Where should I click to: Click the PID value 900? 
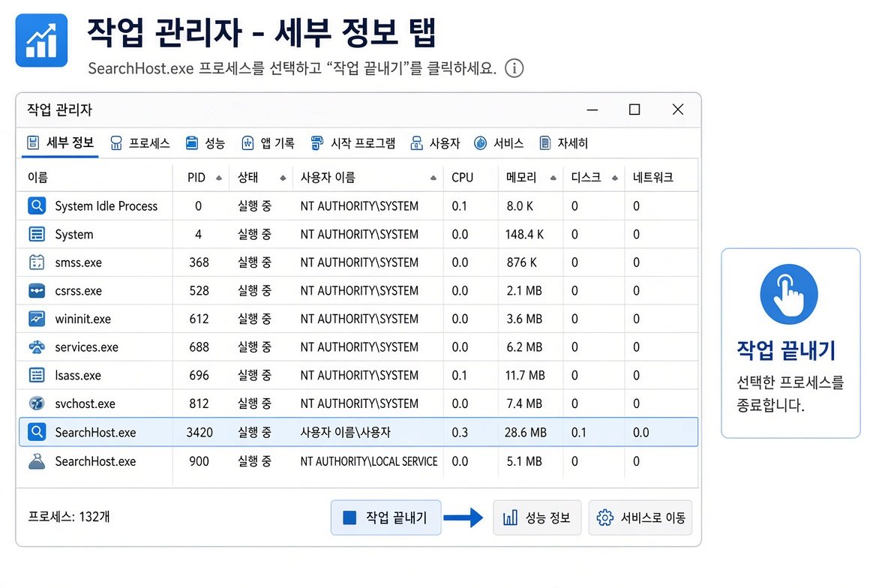click(199, 461)
